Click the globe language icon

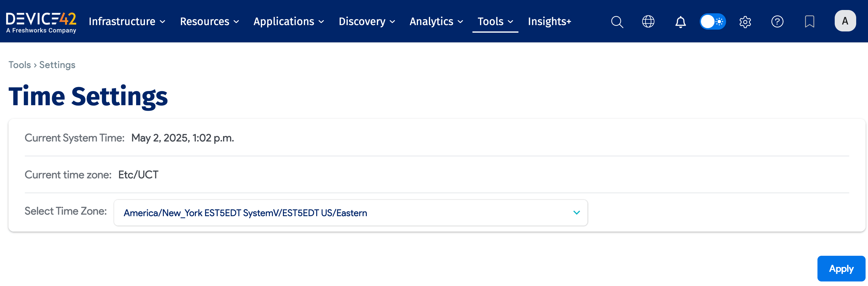click(648, 21)
